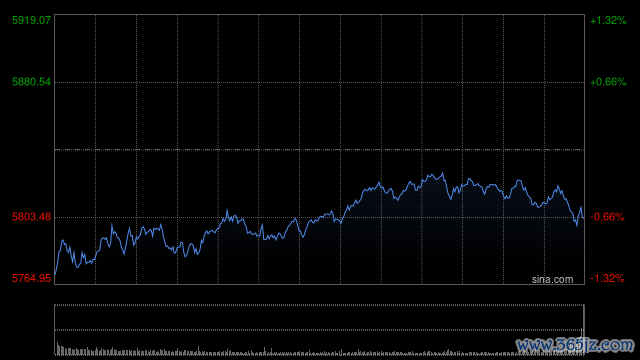Click the -1.32% red percentage label
Viewport: 640px width, 360px height.
pyautogui.click(x=607, y=278)
